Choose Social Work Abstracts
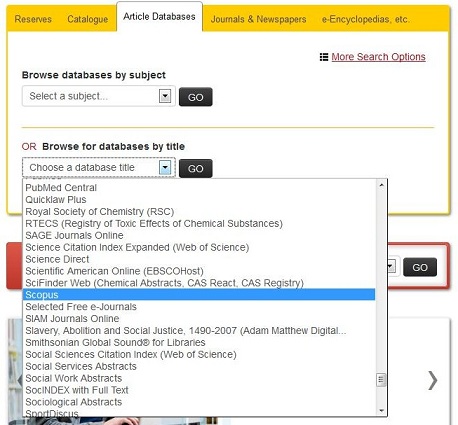The image size is (458, 425). click(x=199, y=378)
